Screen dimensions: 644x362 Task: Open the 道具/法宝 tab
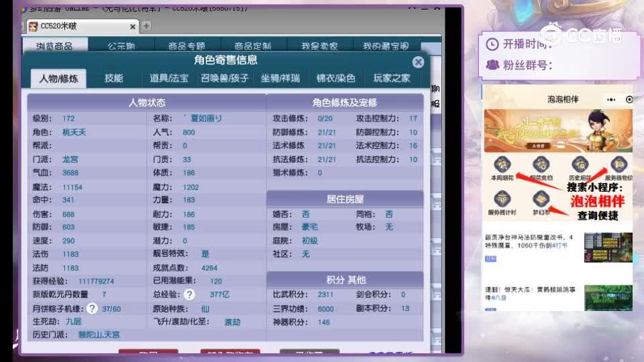pyautogui.click(x=169, y=78)
